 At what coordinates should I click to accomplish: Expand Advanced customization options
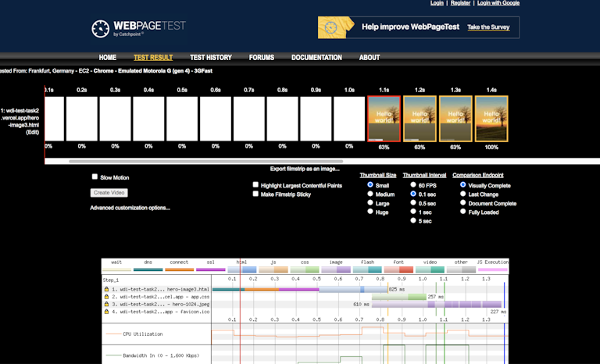pos(130,208)
